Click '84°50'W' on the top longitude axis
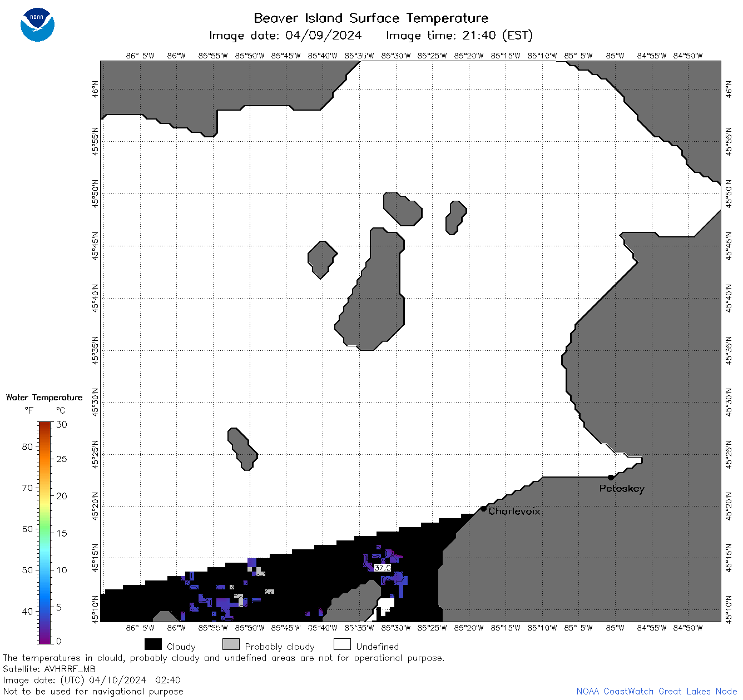743x700 pixels. pyautogui.click(x=688, y=56)
